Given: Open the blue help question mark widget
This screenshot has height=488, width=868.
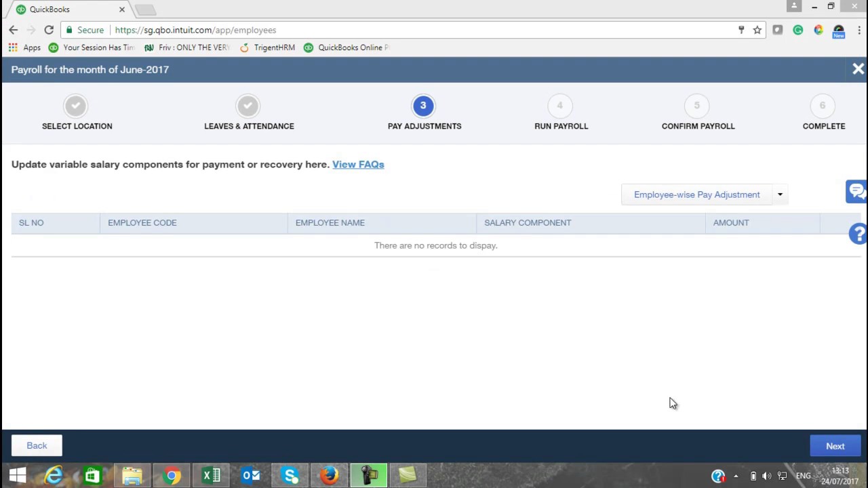Looking at the screenshot, I should [859, 234].
